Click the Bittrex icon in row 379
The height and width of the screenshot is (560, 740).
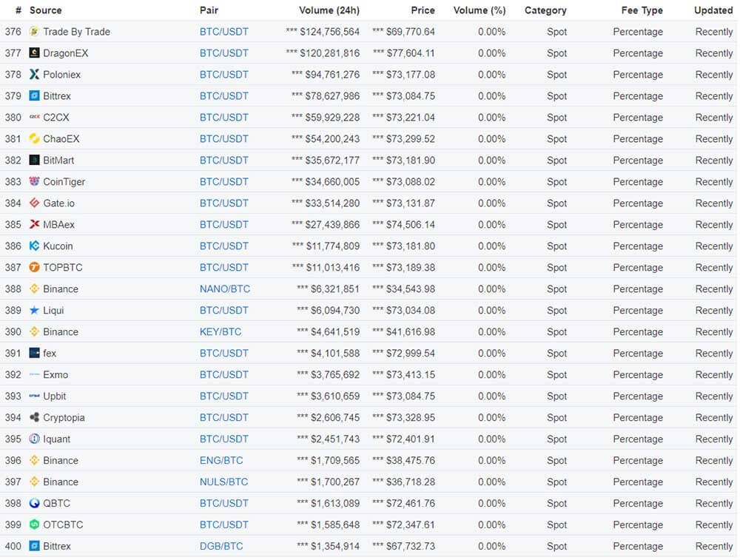click(34, 95)
